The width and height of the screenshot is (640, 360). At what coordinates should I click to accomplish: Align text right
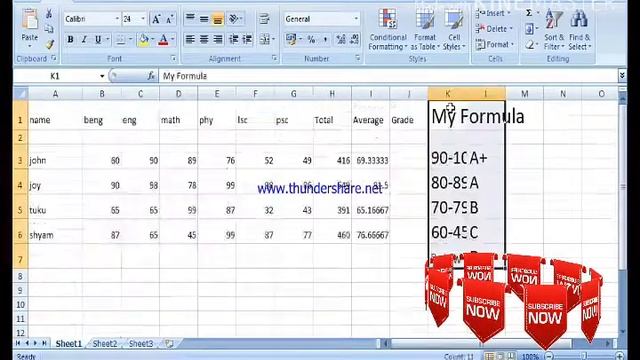coord(218,40)
